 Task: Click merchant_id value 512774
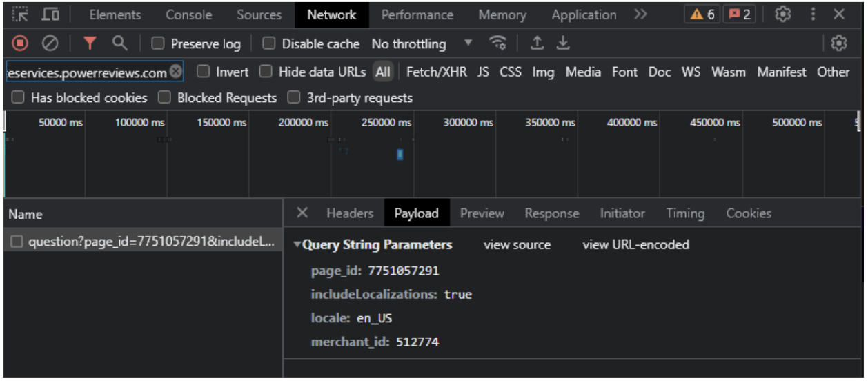[417, 342]
